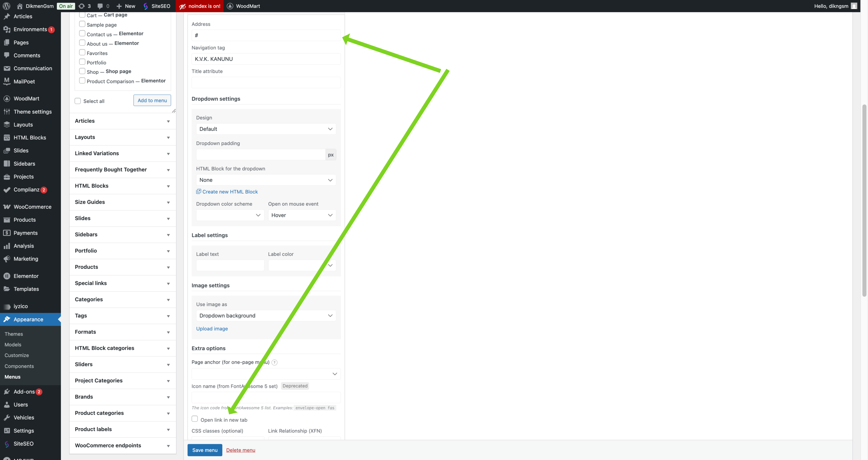Open the user avatar next to Hello, dikngsm
The image size is (868, 460).
coord(854,6)
